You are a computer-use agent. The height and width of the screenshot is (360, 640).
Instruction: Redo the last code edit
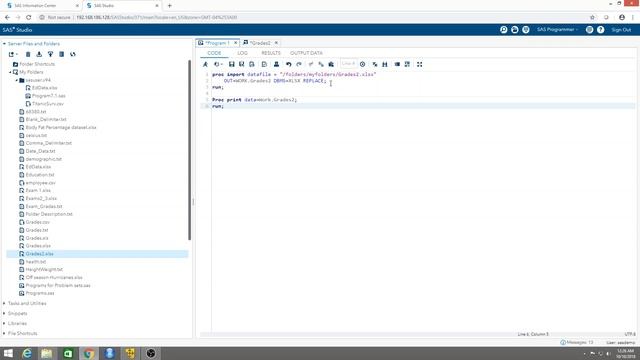[x=299, y=64]
